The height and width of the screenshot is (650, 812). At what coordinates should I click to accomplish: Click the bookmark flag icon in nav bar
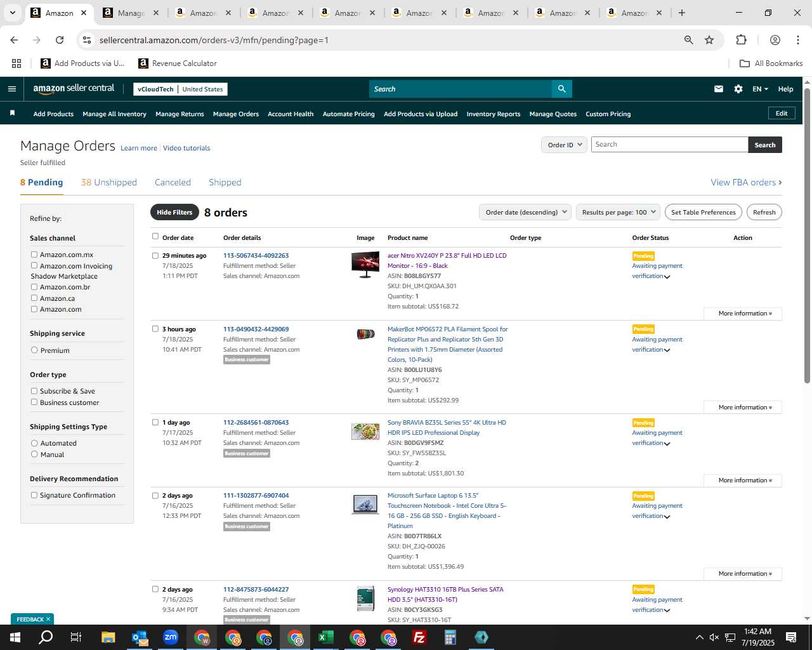12,113
